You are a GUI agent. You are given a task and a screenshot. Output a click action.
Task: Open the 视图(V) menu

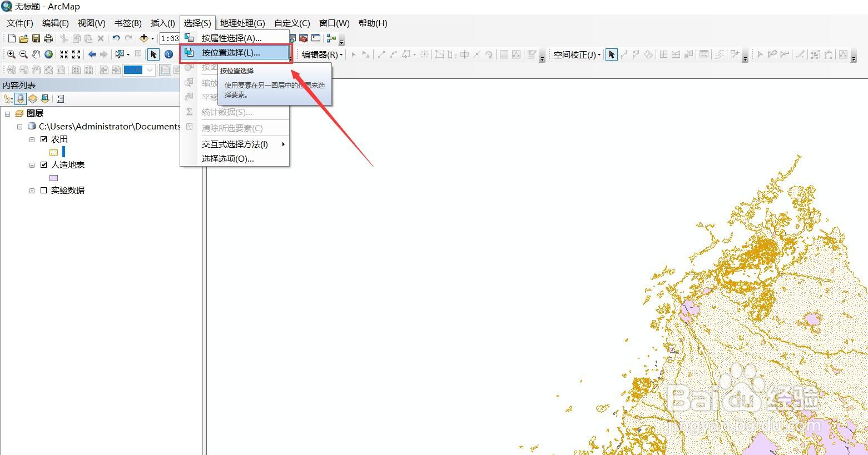pos(92,23)
